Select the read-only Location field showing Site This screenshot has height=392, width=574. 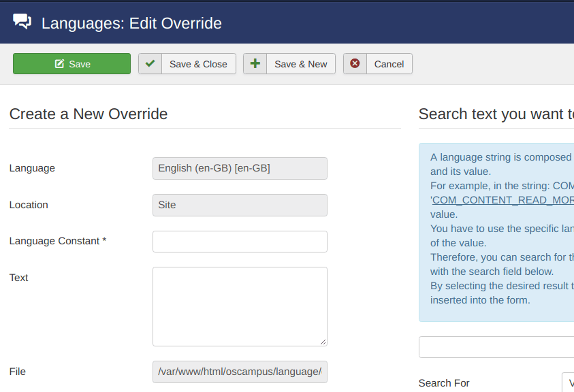pos(240,205)
